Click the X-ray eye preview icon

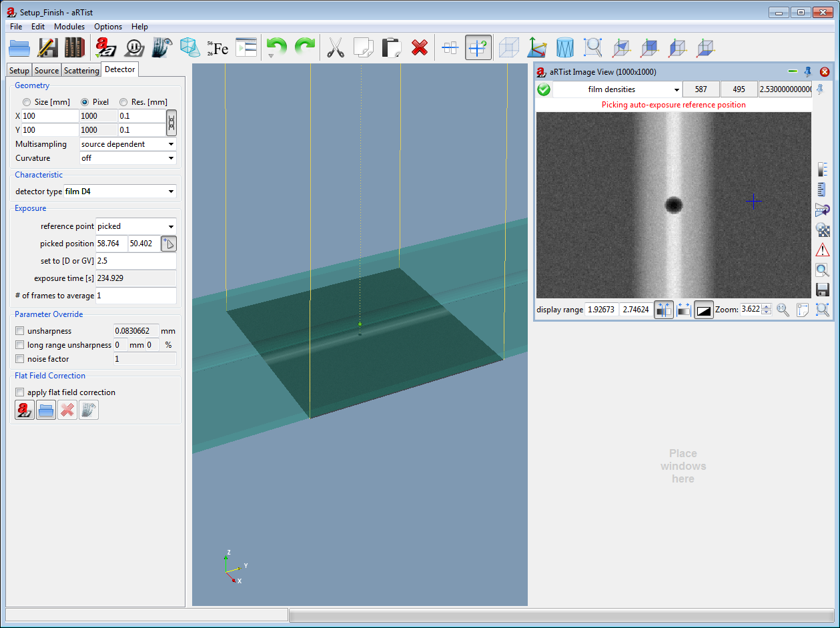click(x=162, y=48)
